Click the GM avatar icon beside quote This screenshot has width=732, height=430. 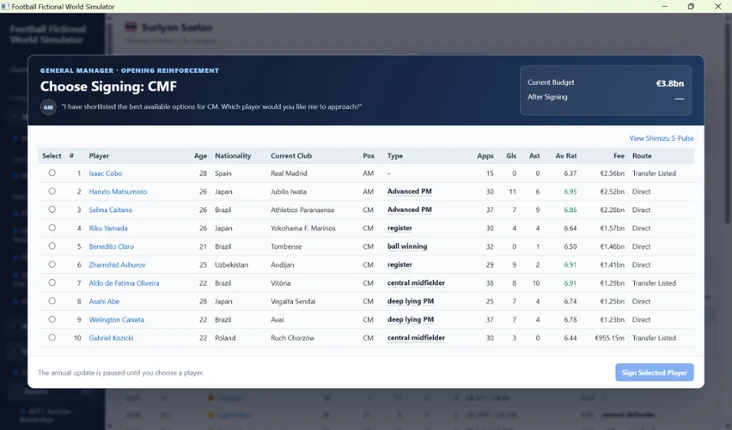[x=48, y=107]
